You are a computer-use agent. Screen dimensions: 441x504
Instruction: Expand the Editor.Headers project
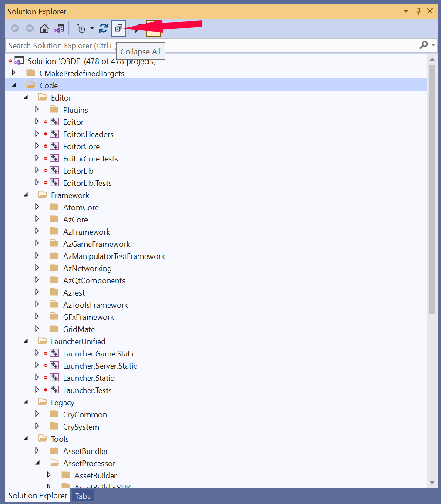37,134
